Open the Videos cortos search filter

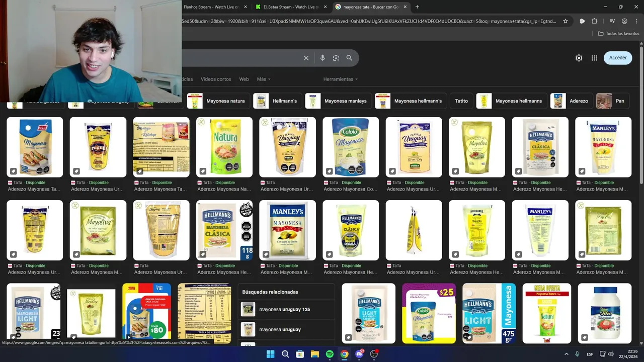pyautogui.click(x=216, y=79)
